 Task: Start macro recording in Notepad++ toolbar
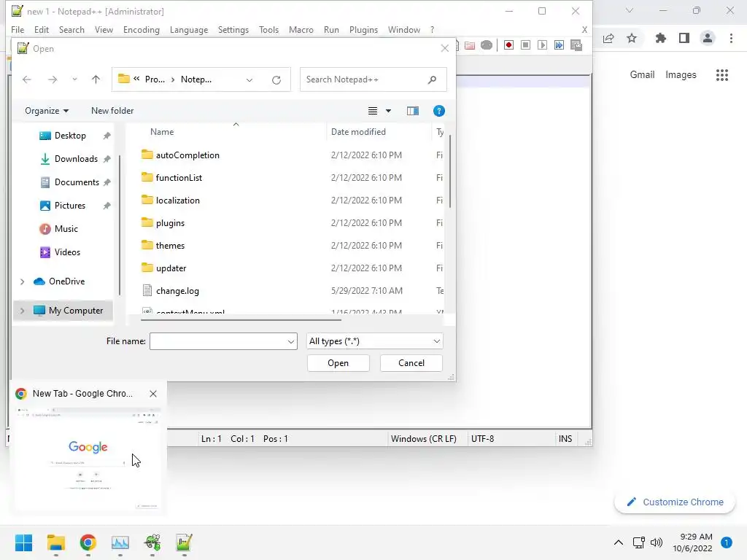tap(508, 44)
